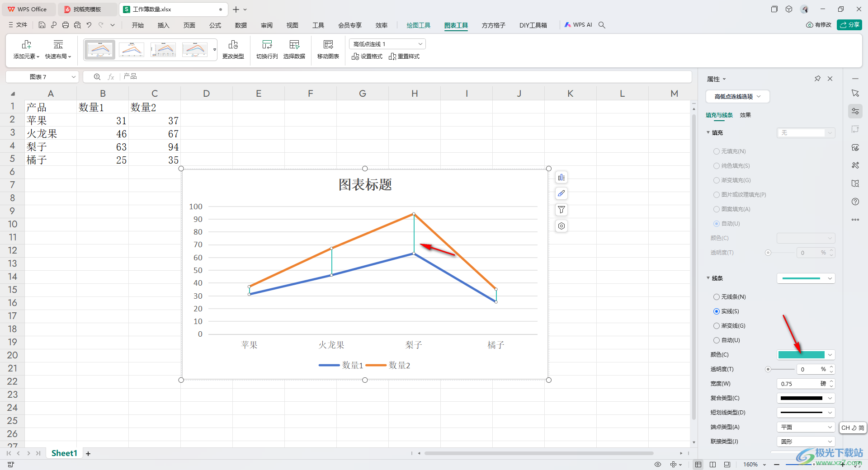
Task: Open chart filter funnel beside chart
Action: point(561,210)
